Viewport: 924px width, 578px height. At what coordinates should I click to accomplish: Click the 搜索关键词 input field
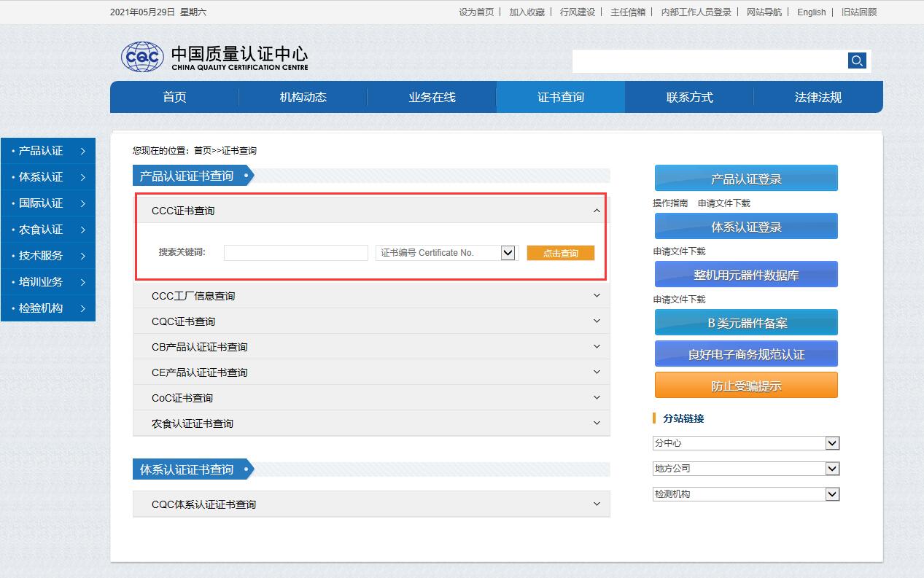[x=295, y=252]
